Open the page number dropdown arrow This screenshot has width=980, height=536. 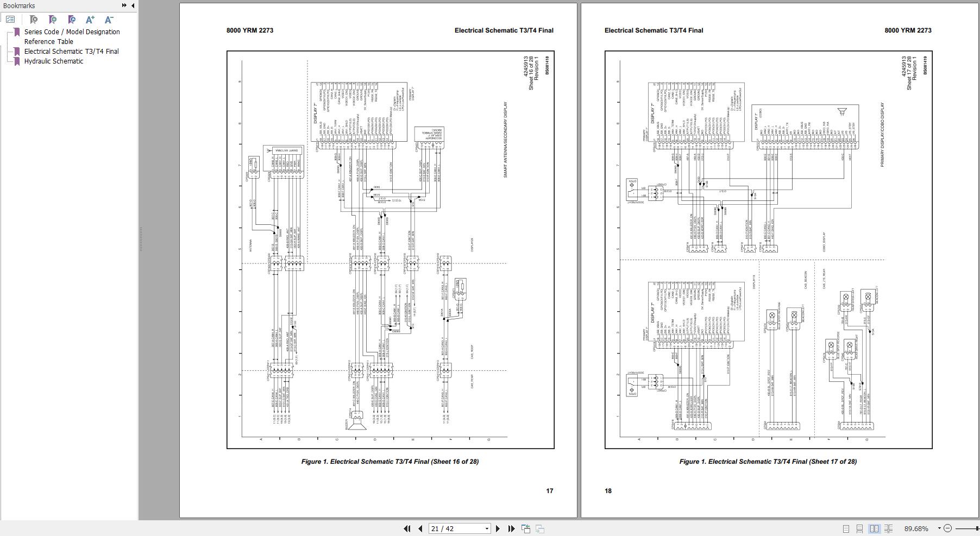[x=487, y=528]
